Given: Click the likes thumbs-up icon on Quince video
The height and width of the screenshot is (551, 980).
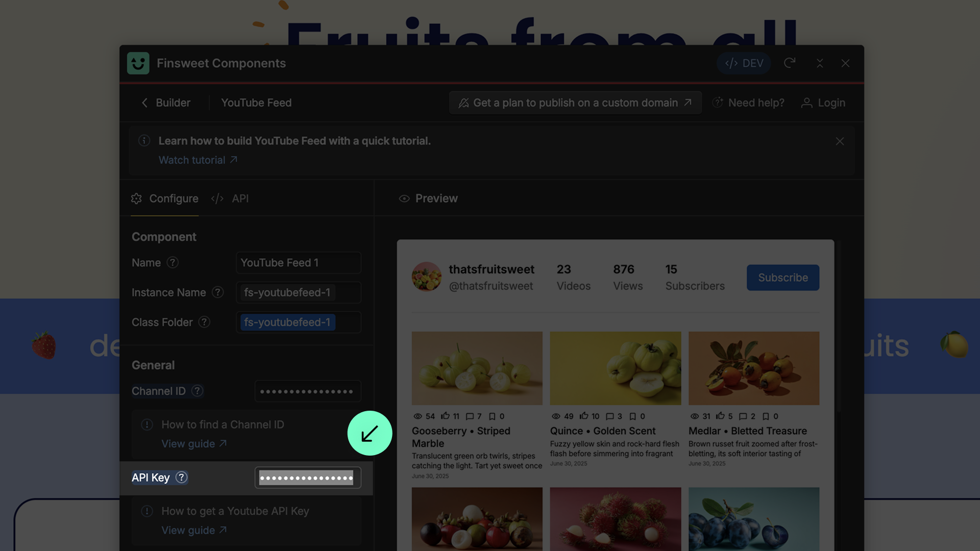Looking at the screenshot, I should coord(584,416).
